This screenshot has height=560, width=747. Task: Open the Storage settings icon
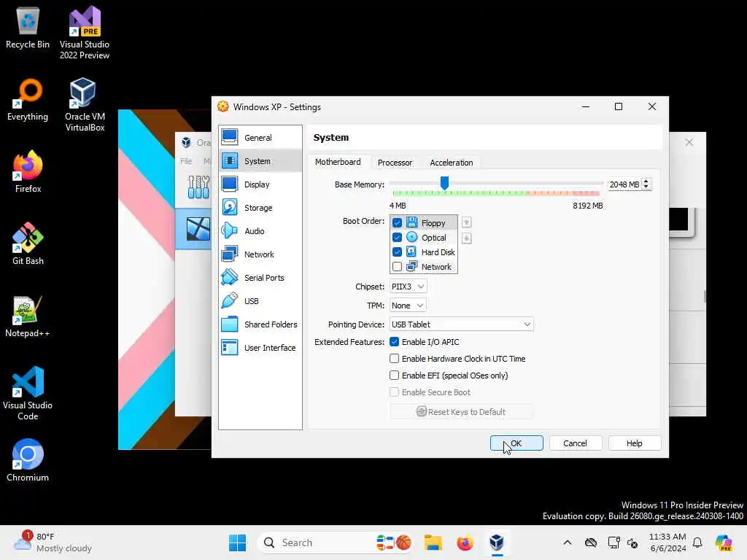(230, 207)
